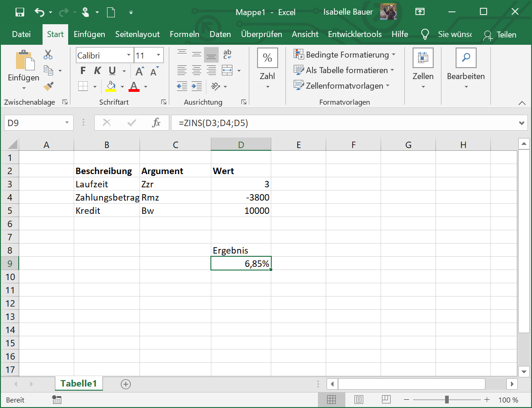This screenshot has height=408, width=532.
Task: Open the font size dropdown
Action: (x=159, y=55)
